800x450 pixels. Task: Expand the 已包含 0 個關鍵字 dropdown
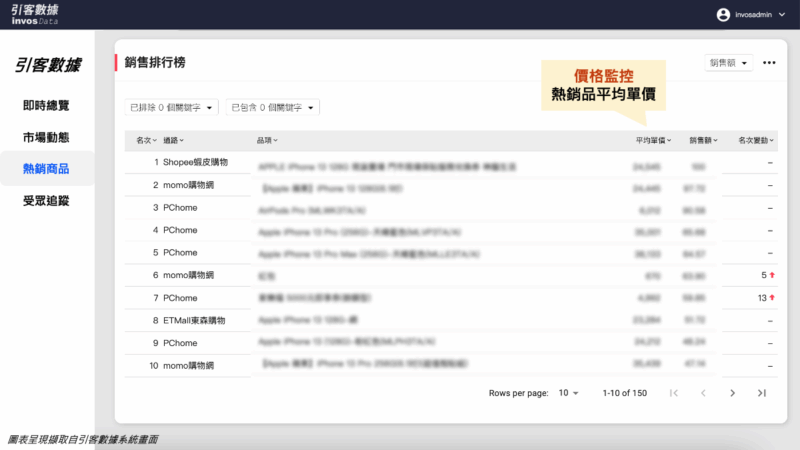272,107
